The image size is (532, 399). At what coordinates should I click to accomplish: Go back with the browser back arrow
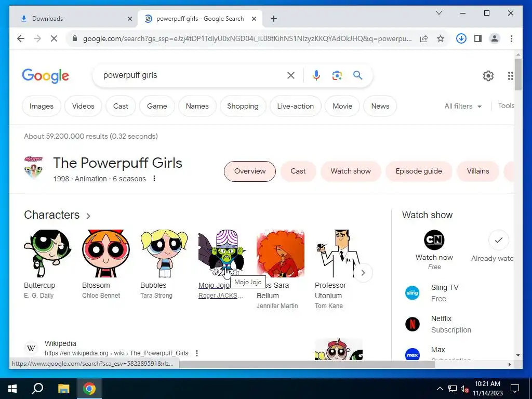pos(21,38)
